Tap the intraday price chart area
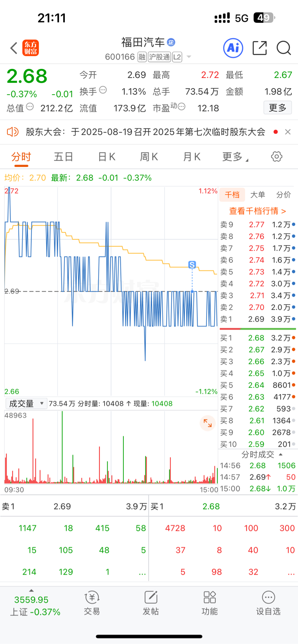The image size is (298, 644). [x=111, y=291]
